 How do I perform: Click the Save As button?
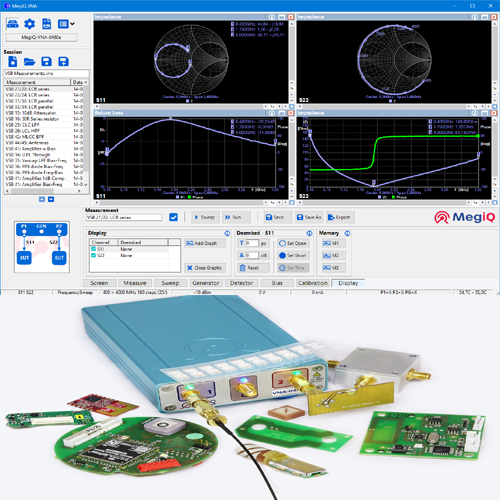[309, 217]
